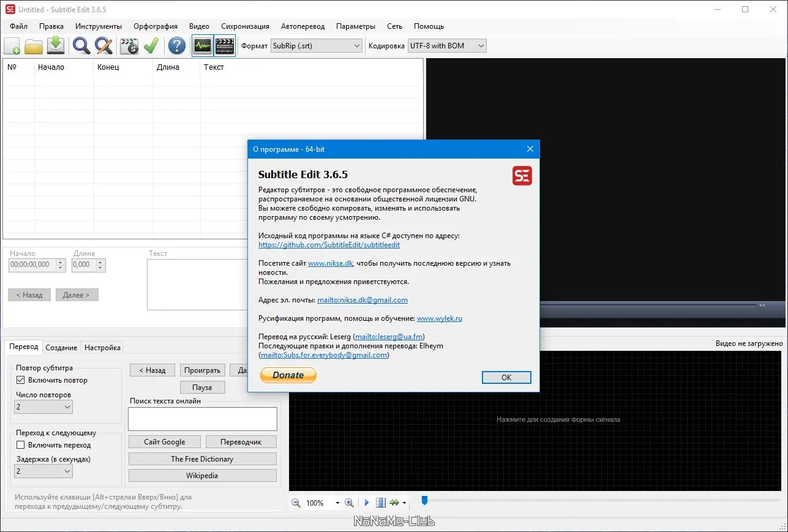Open the blue Help question icon
The width and height of the screenshot is (788, 532).
click(177, 46)
